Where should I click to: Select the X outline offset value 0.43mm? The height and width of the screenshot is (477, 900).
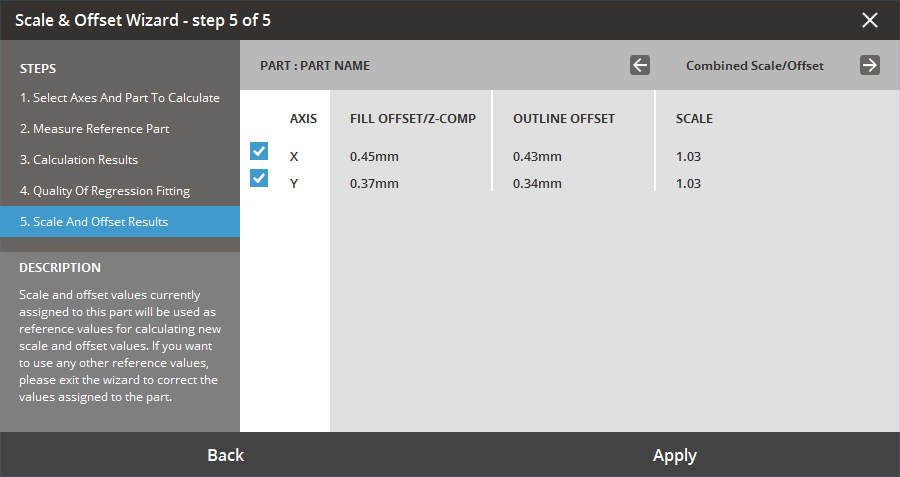pos(537,157)
